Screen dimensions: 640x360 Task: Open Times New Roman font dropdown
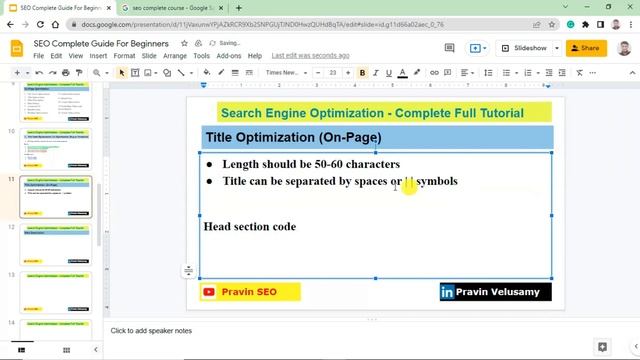[286, 73]
